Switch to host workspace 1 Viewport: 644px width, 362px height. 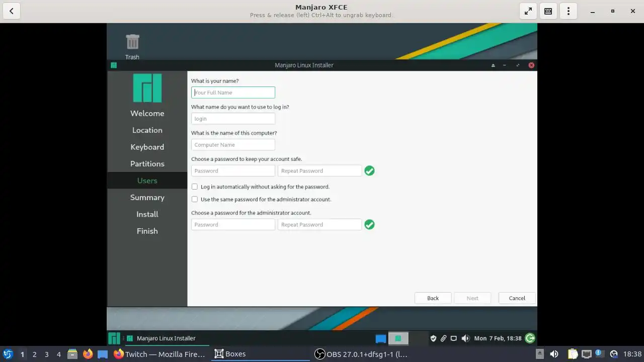point(22,354)
